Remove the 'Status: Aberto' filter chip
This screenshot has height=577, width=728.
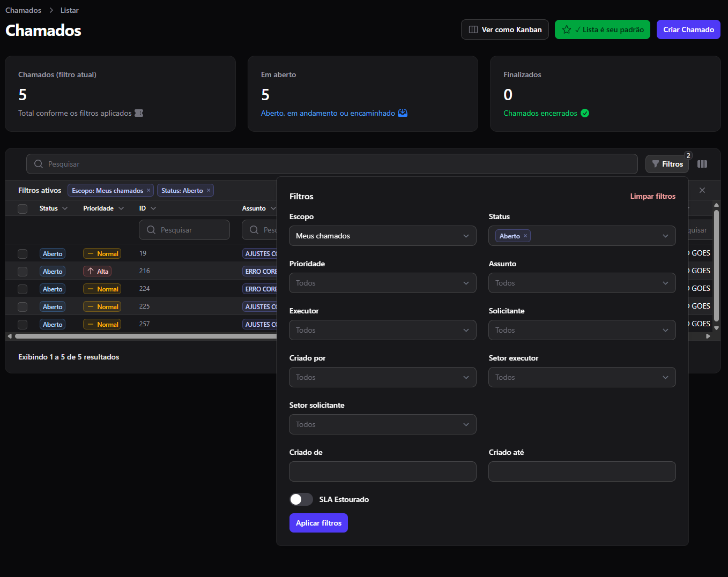point(209,190)
